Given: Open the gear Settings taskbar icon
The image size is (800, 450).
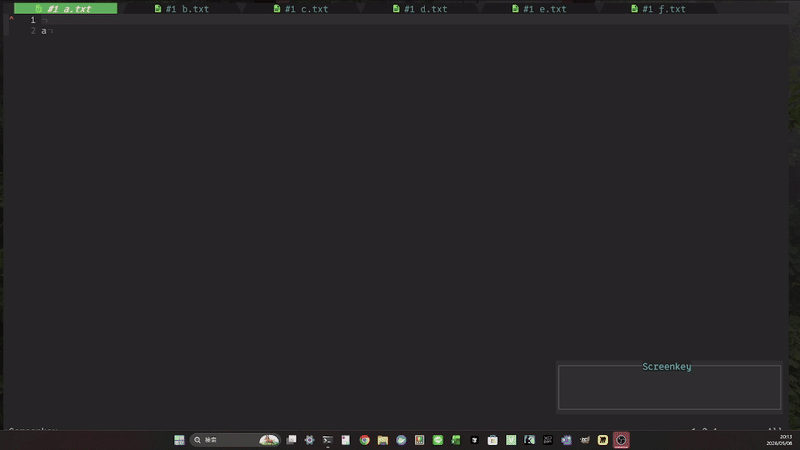Looking at the screenshot, I should pyautogui.click(x=309, y=440).
